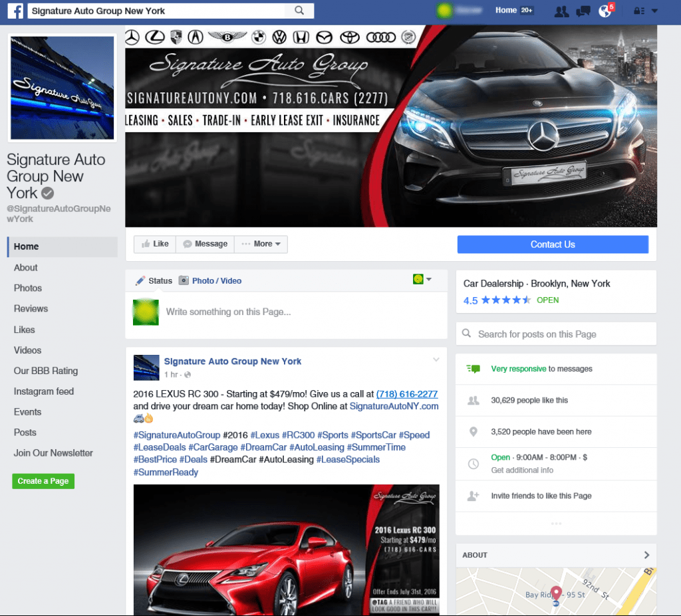This screenshot has height=616, width=681.
Task: Go to Home in the top bar
Action: click(506, 10)
